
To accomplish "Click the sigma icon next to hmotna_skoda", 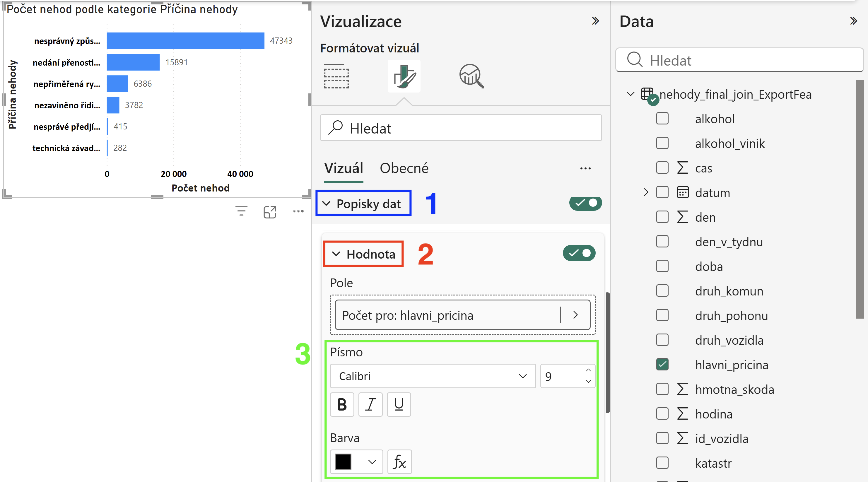I will click(x=682, y=389).
